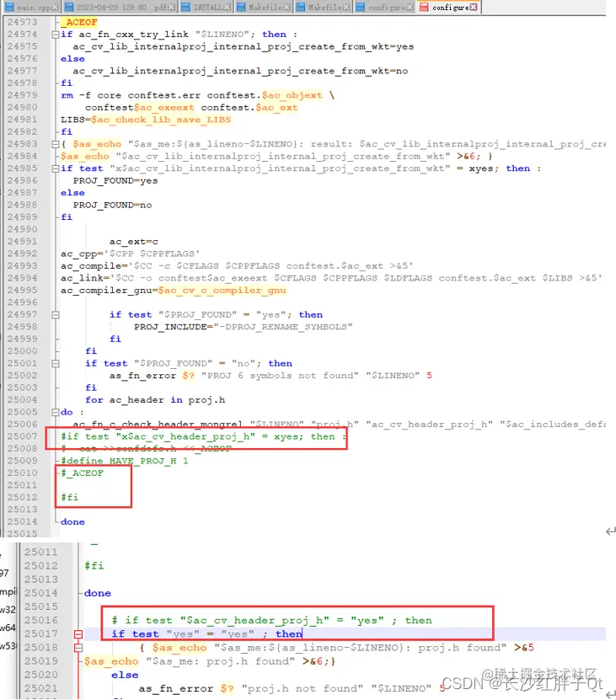Viewport: 616px width, 700px height.
Task: Open the 2023-04-29 129.80 pdf tab
Action: [x=120, y=7]
